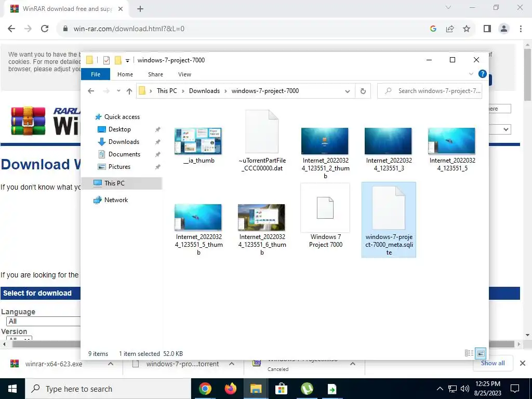
Task: Close the WinRAR download tab
Action: 121,9
